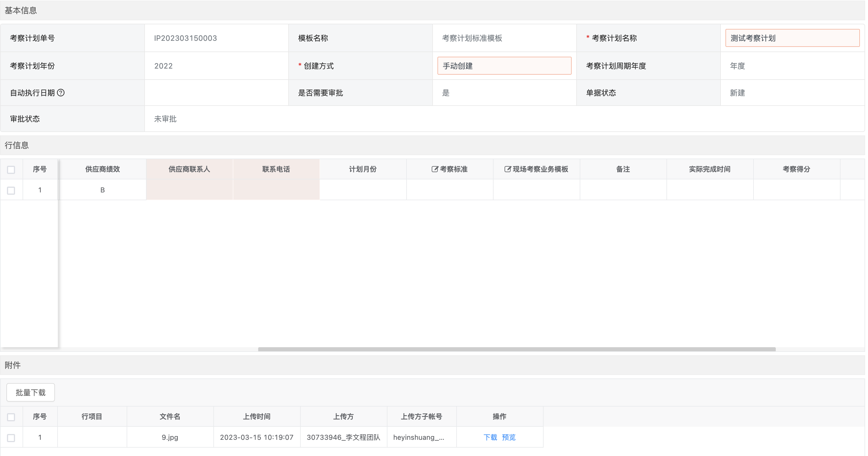Click 预览 link for 9.jpg
The width and height of the screenshot is (868, 456).
point(509,437)
